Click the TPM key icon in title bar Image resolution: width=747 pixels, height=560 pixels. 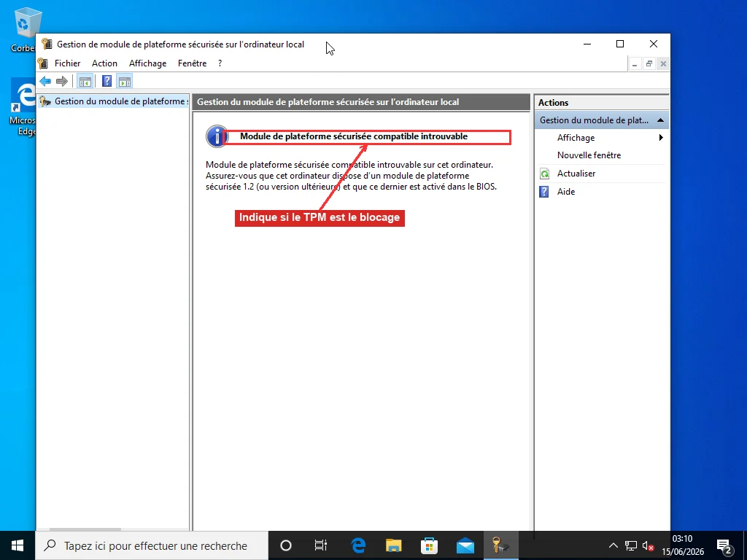tap(47, 44)
